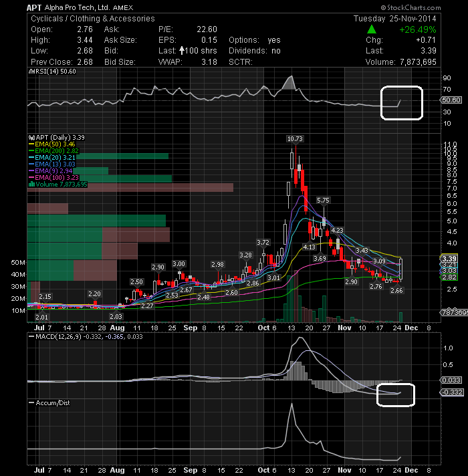
Task: Click the 5.75 price label on chart
Action: tap(323, 201)
